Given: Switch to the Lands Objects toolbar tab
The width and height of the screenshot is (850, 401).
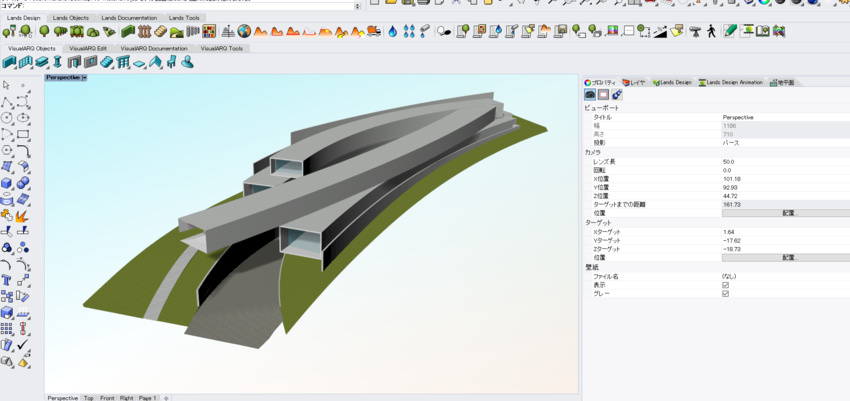Looking at the screenshot, I should (x=71, y=18).
